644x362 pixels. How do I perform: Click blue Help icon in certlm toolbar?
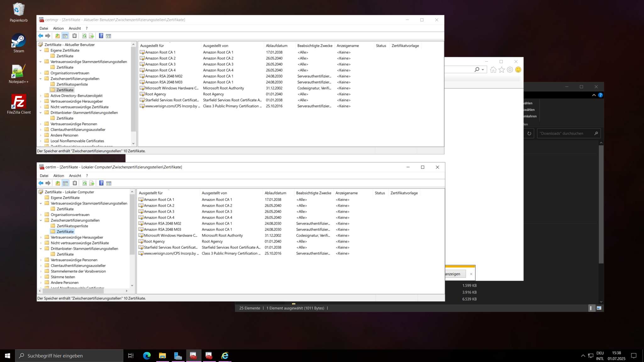tap(101, 183)
